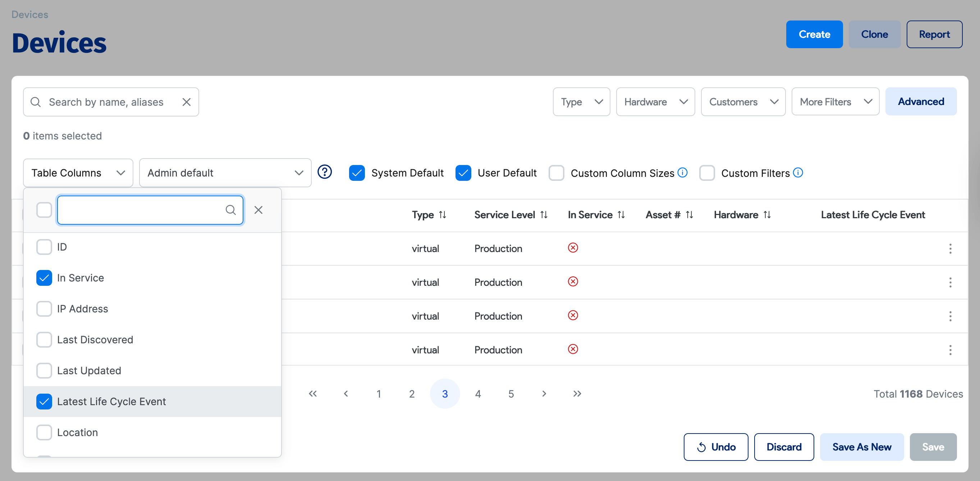The image size is (980, 481).
Task: Click the help question mark icon
Action: pyautogui.click(x=325, y=172)
